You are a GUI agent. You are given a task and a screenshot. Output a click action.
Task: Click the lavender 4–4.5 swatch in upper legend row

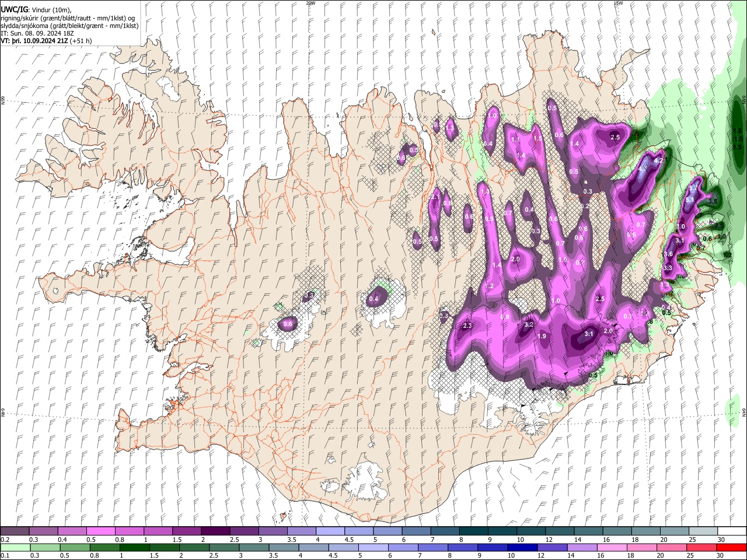tap(330, 531)
